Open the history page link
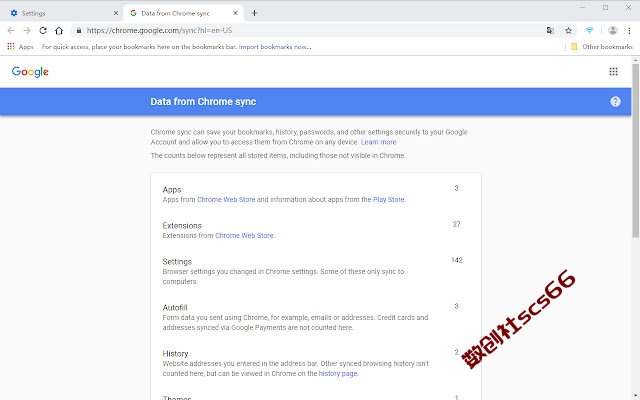The height and width of the screenshot is (400, 640). 338,373
